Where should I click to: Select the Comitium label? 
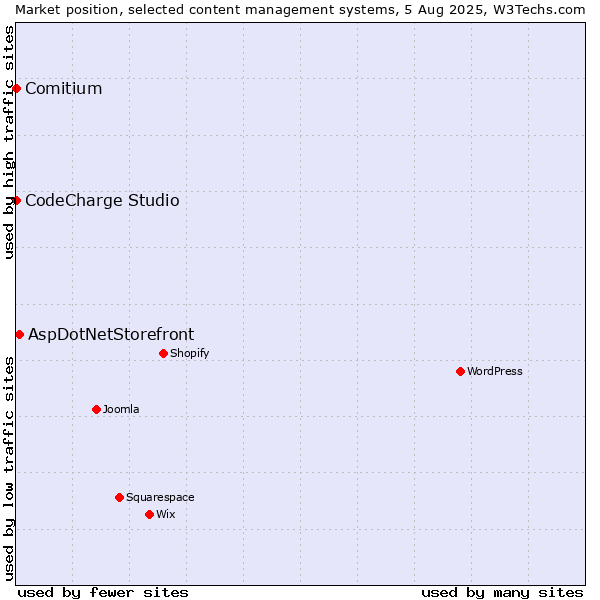pyautogui.click(x=64, y=89)
